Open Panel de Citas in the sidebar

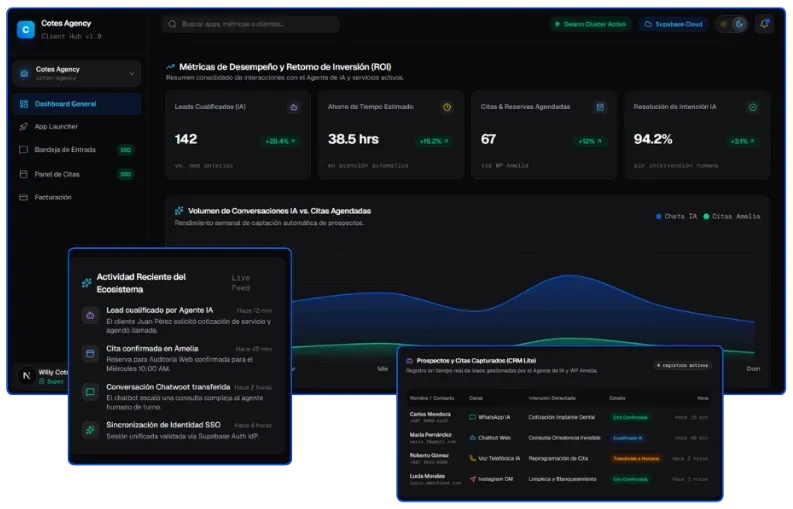tap(77, 174)
